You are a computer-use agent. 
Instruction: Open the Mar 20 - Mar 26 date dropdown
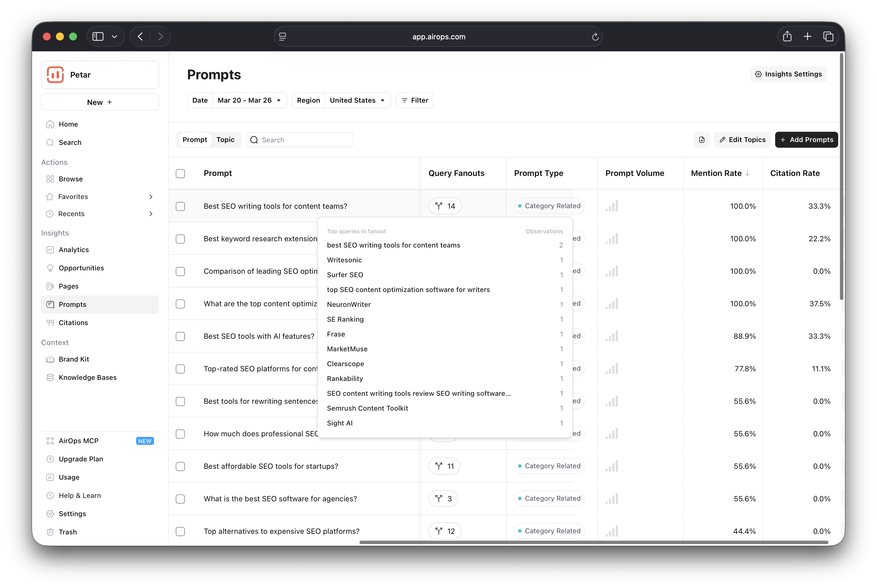click(x=249, y=100)
